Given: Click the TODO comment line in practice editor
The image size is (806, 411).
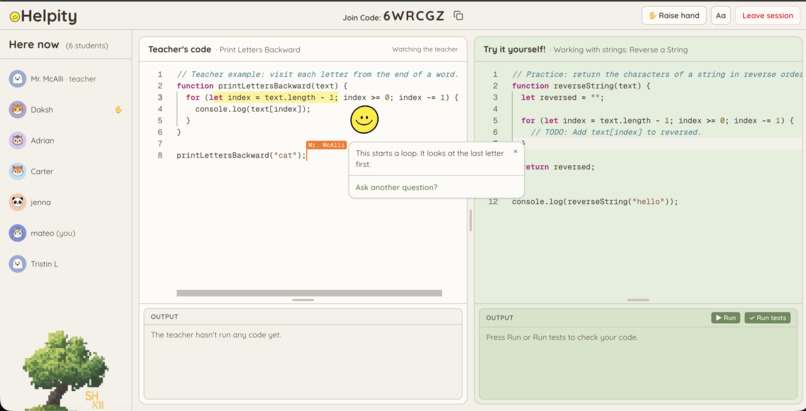Looking at the screenshot, I should 615,132.
